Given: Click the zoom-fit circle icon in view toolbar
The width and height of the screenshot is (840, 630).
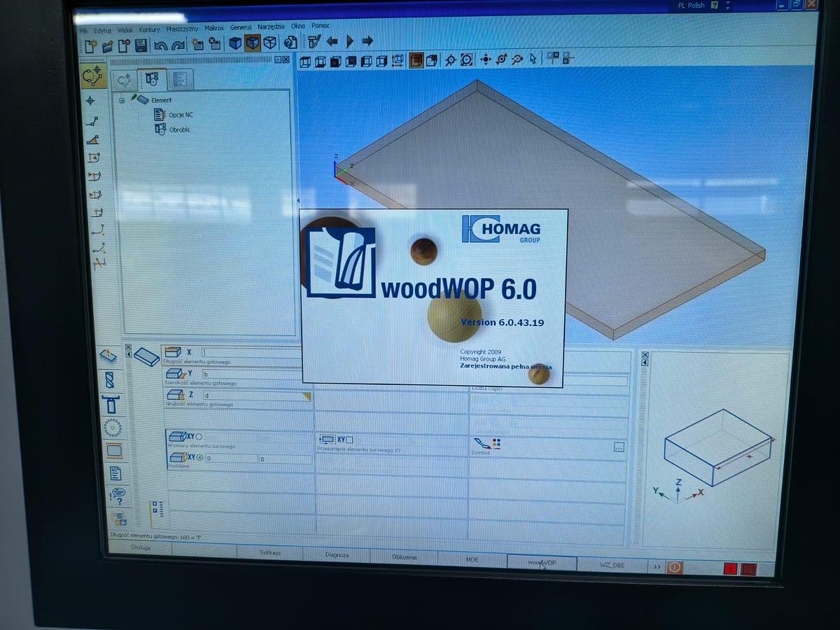Looking at the screenshot, I should coord(467,60).
